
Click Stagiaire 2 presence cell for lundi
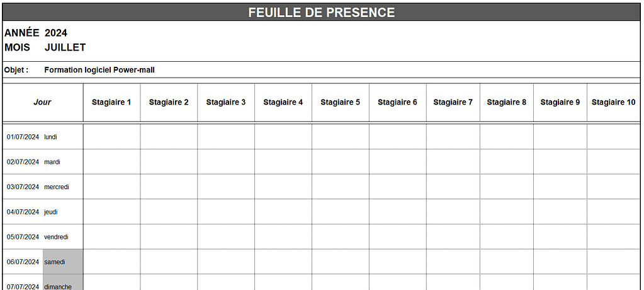[x=169, y=137]
